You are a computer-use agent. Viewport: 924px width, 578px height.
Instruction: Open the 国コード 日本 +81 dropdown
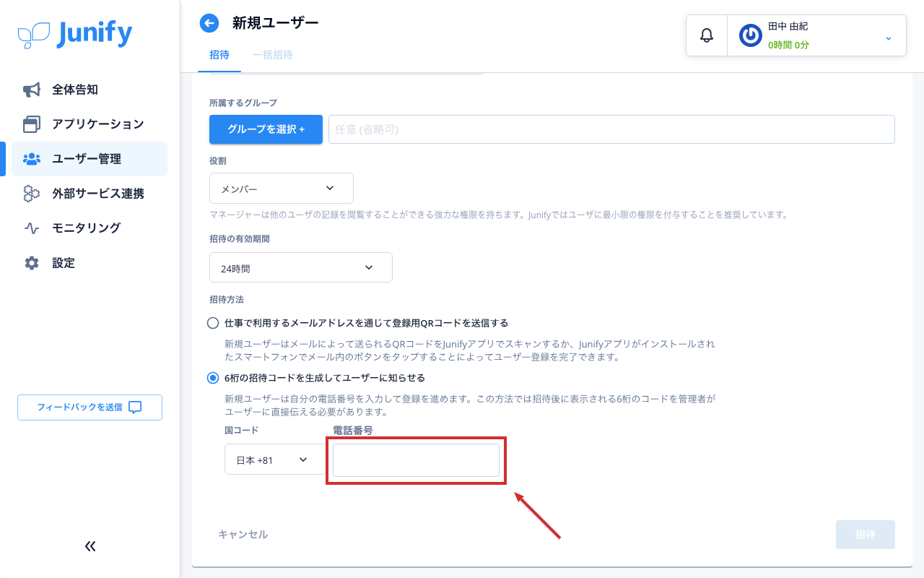coord(275,460)
